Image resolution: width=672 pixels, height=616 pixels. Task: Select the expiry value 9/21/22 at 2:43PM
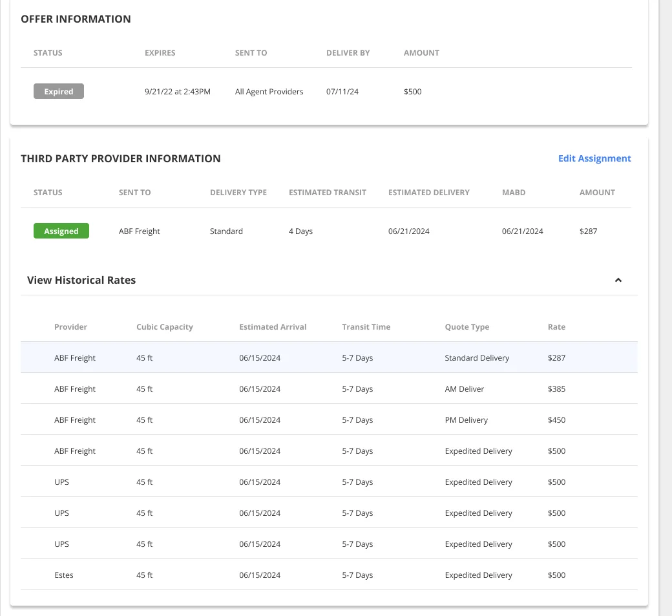coord(178,92)
